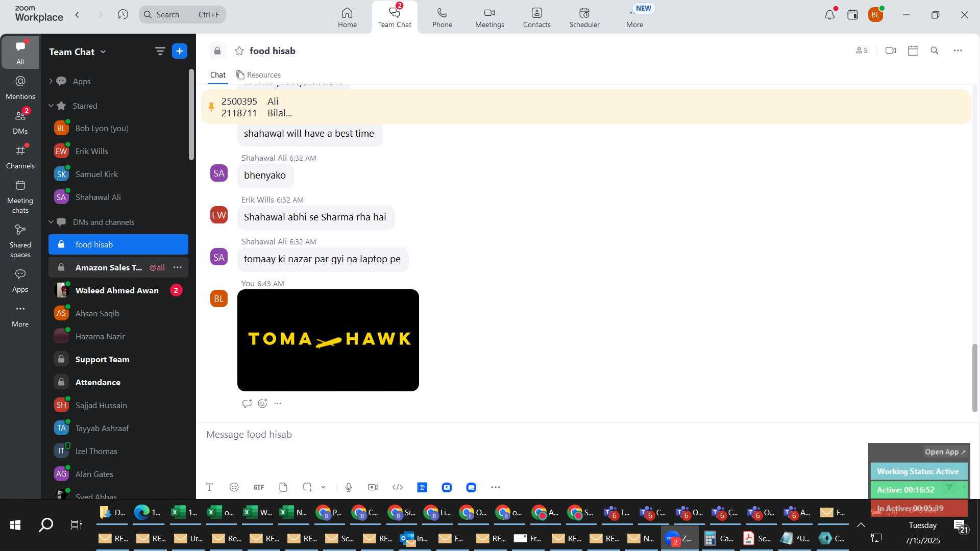Attach a file to the message
The height and width of the screenshot is (551, 980).
[x=283, y=487]
